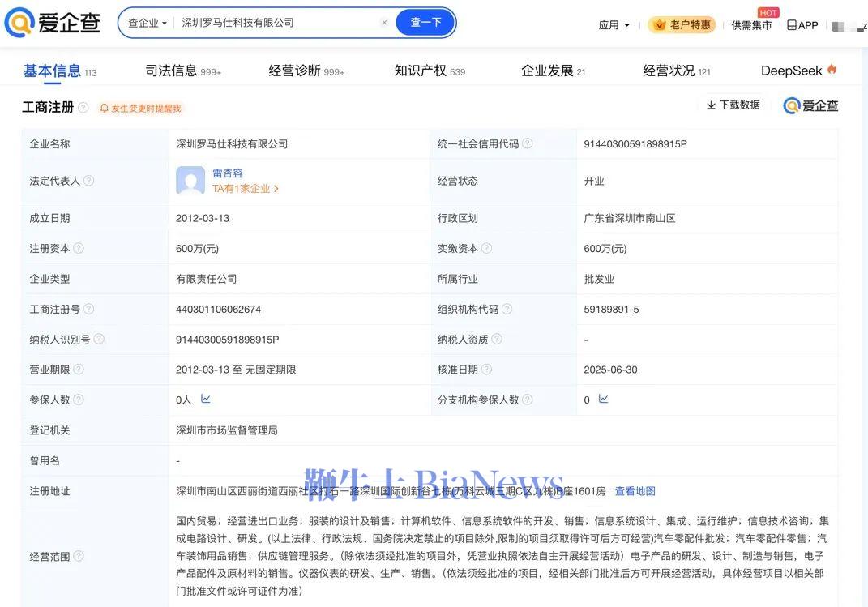Click the help icon next to 经营范围

79,556
